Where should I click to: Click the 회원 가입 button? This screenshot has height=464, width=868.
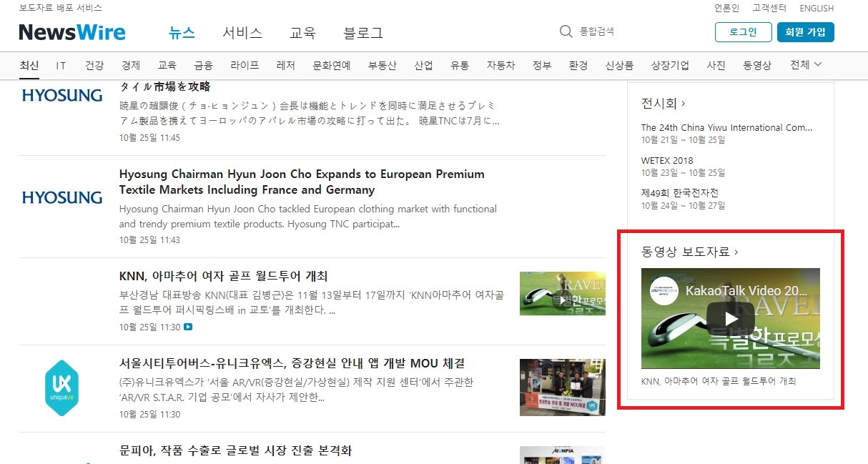tap(806, 32)
